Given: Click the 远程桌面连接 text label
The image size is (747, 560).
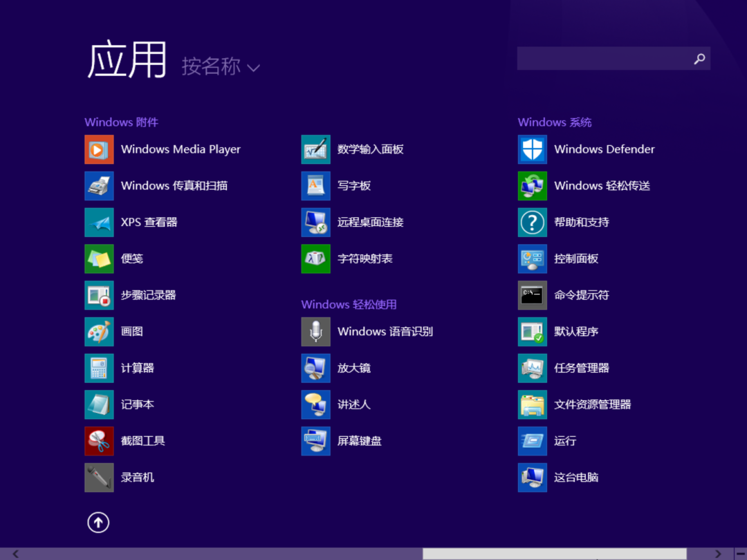Looking at the screenshot, I should [371, 223].
